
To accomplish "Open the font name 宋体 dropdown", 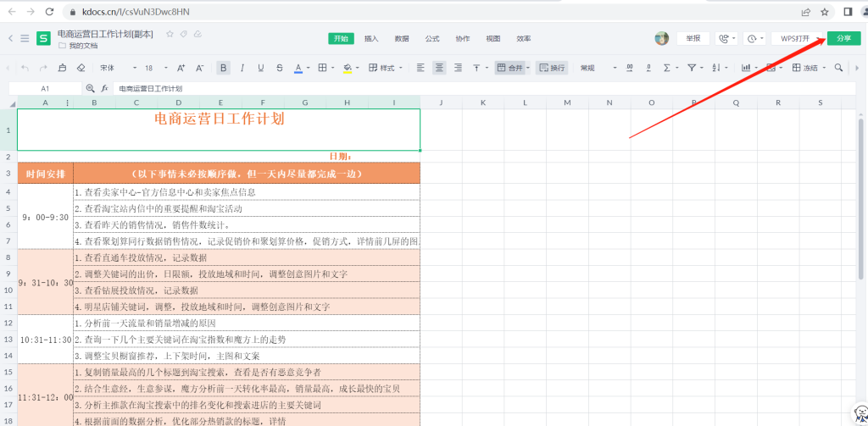I will coord(119,68).
